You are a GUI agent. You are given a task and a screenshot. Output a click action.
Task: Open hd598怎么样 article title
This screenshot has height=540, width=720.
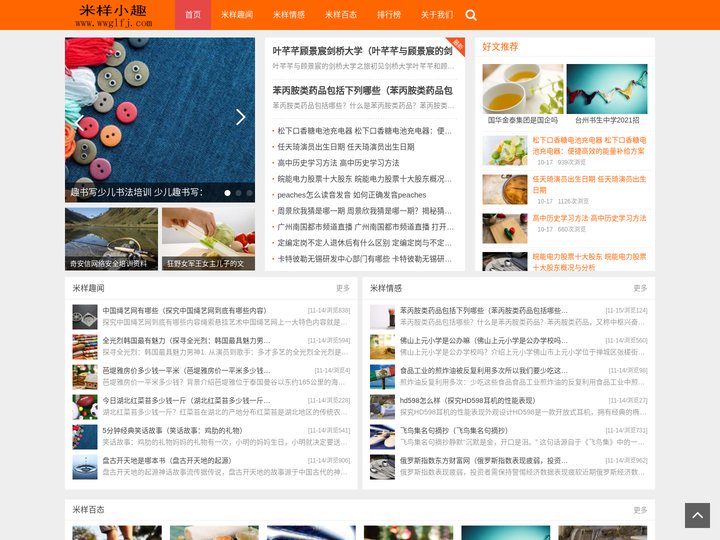[467, 400]
